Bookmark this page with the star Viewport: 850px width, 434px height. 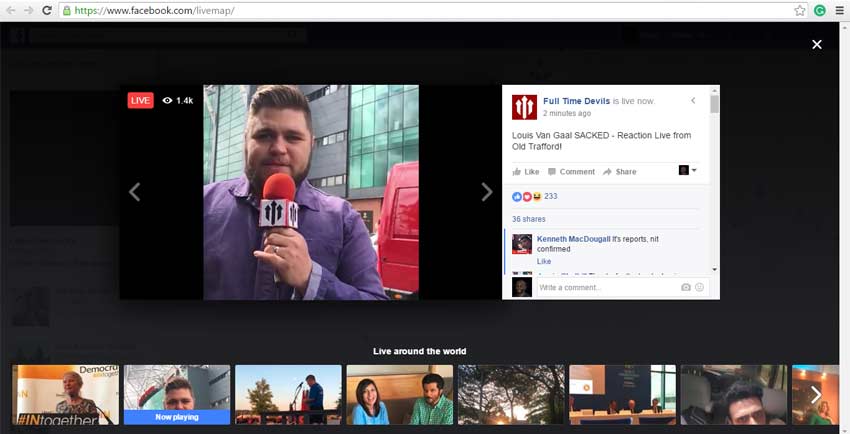(x=800, y=10)
